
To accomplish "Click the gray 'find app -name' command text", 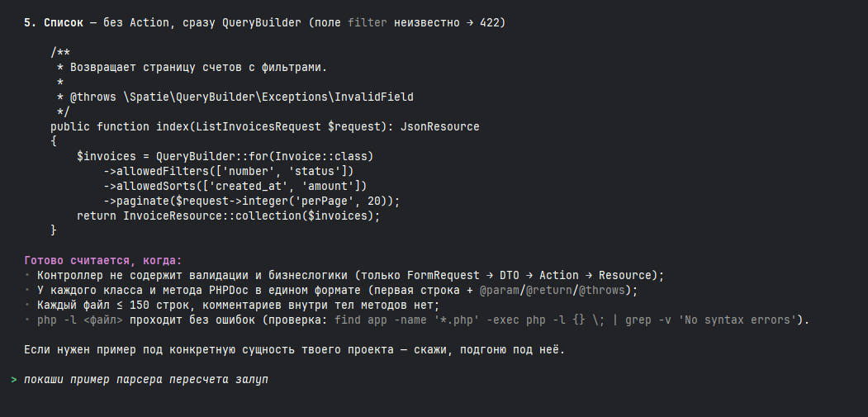I will click(x=566, y=320).
